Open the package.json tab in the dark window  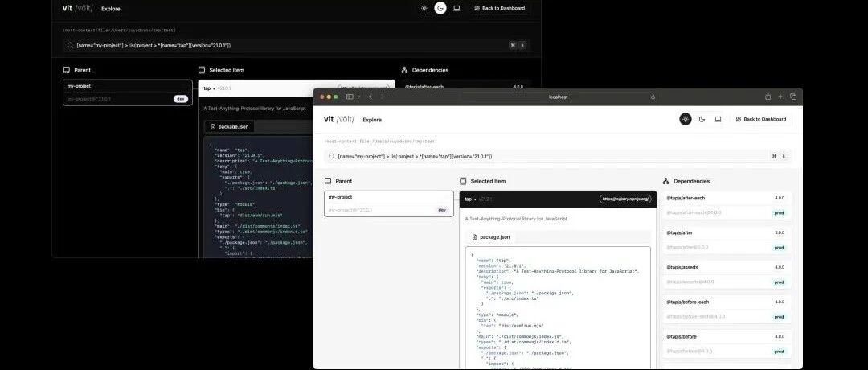click(230, 127)
